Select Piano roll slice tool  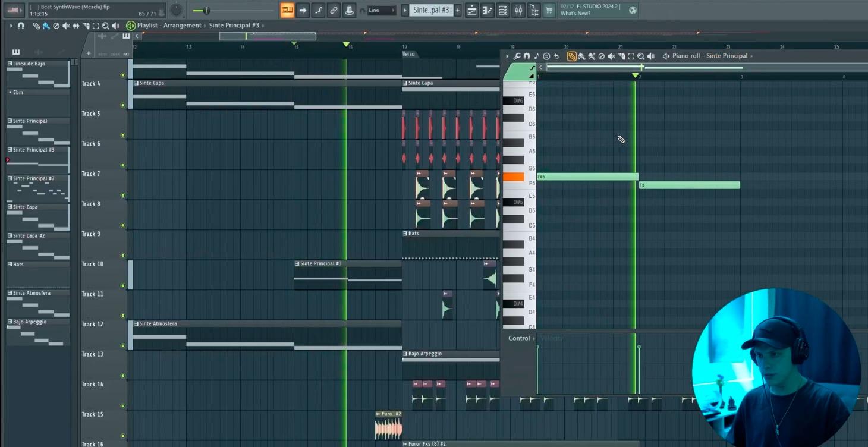pyautogui.click(x=621, y=56)
